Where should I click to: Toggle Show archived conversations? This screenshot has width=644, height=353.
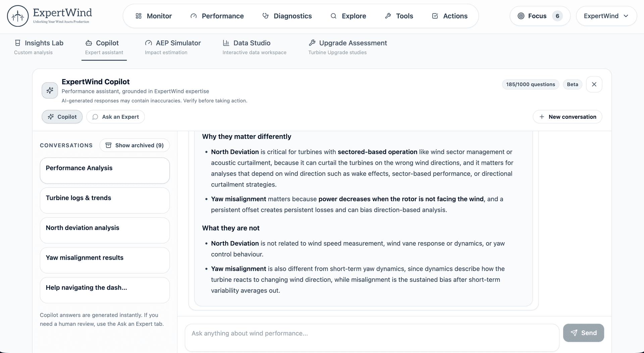click(x=134, y=145)
